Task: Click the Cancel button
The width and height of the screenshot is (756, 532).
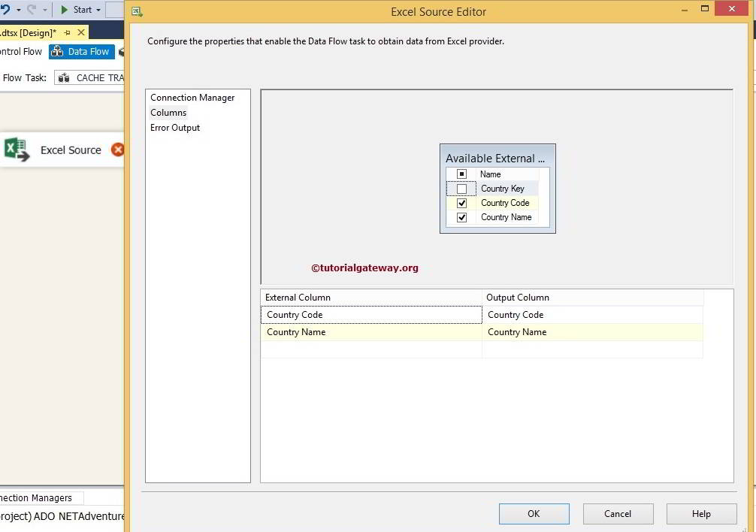Action: 618,514
